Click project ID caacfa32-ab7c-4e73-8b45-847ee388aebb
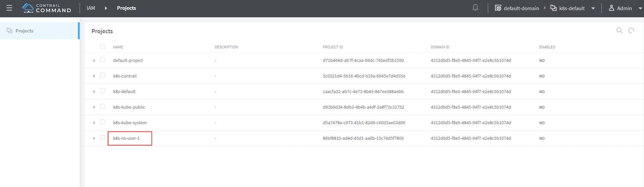Viewport: 644px width, 187px height. pos(363,91)
